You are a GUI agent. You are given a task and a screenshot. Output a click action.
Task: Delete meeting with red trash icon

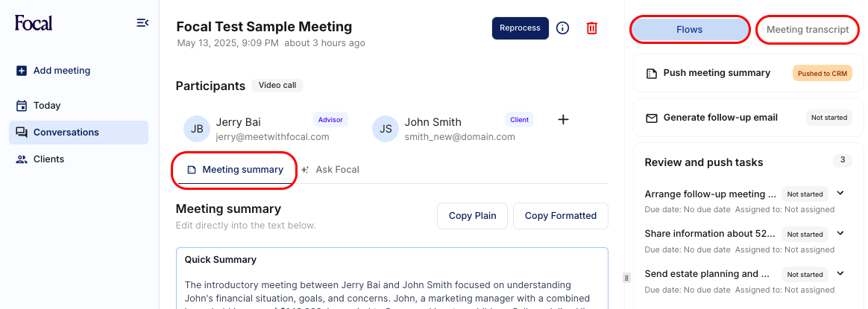pos(592,28)
